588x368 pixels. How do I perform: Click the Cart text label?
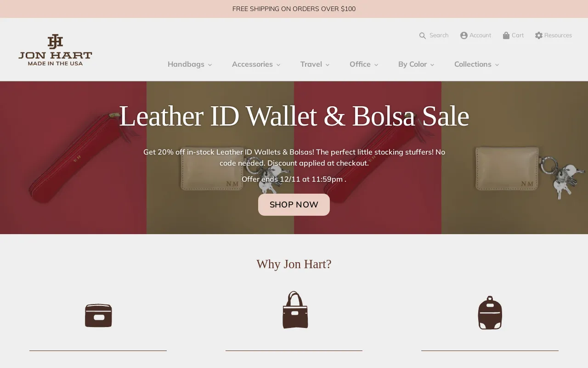(518, 35)
